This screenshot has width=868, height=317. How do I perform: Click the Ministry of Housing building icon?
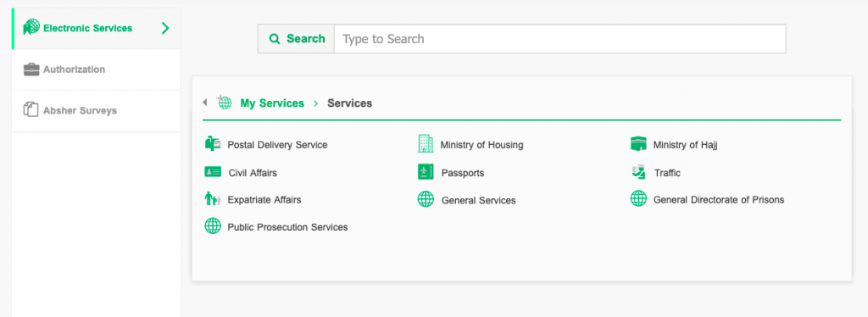[x=426, y=144]
